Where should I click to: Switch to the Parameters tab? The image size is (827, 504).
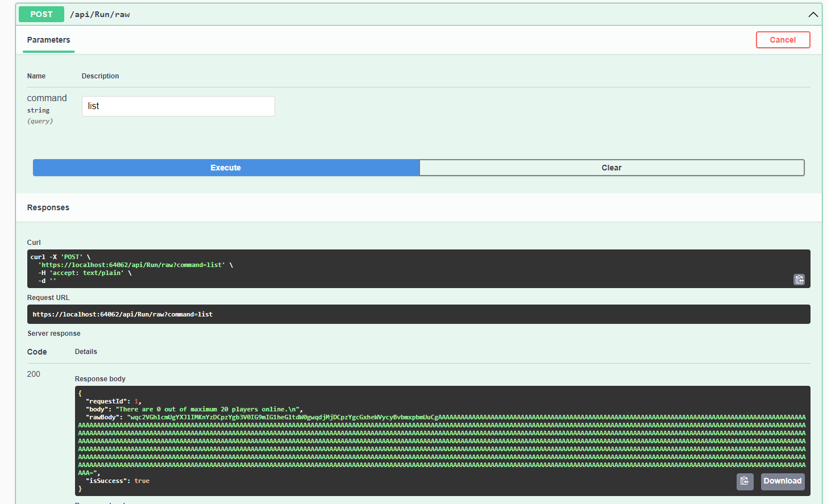[48, 40]
